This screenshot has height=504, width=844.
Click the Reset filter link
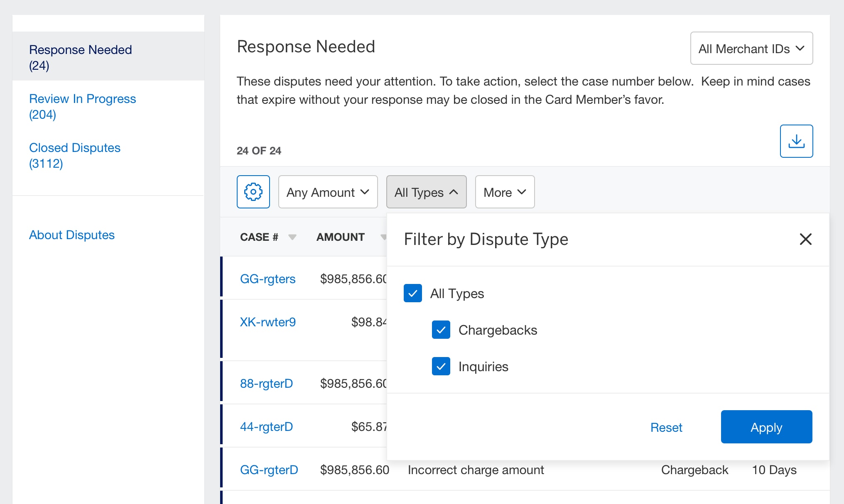tap(666, 427)
